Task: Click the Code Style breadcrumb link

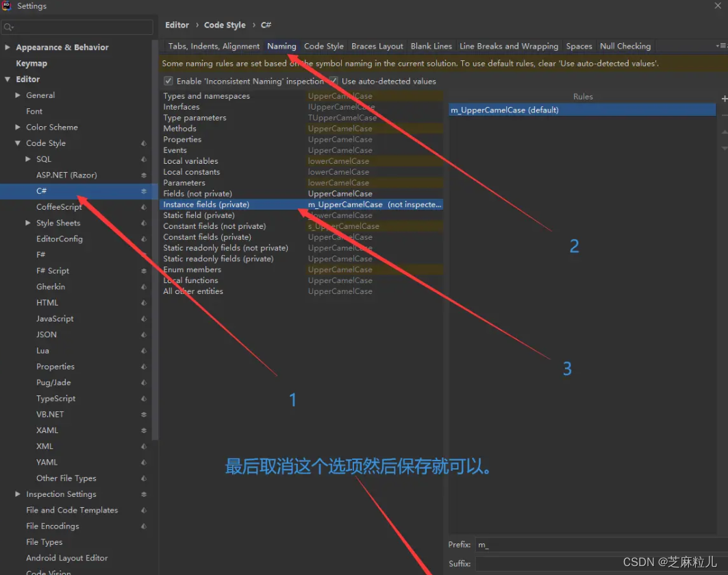Action: coord(225,25)
